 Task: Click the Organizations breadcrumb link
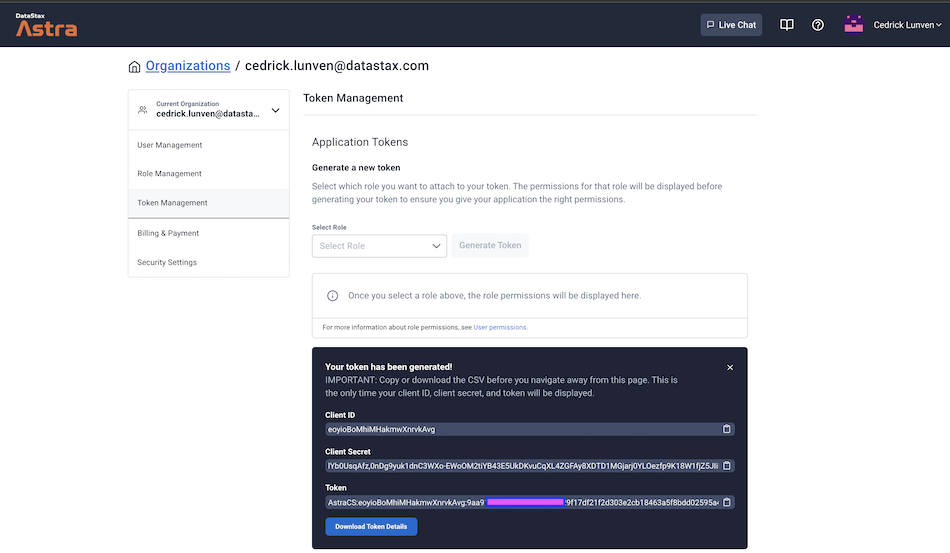tap(188, 66)
